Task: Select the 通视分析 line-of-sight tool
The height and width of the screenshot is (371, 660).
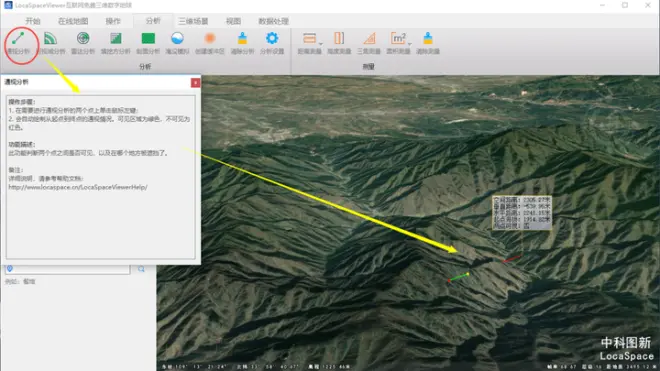Action: (x=19, y=43)
